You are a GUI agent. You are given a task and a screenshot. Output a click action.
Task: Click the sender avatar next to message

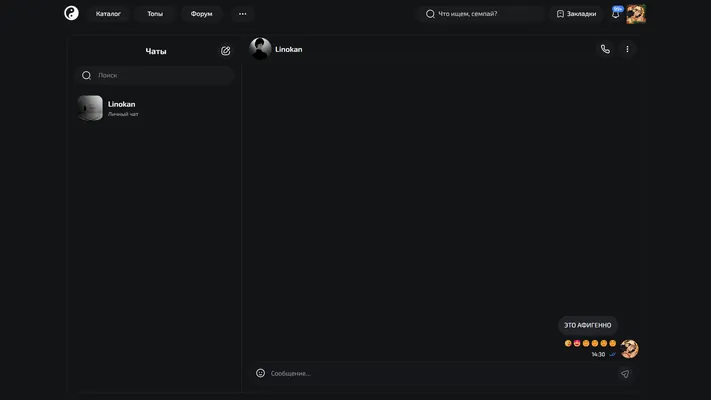629,349
